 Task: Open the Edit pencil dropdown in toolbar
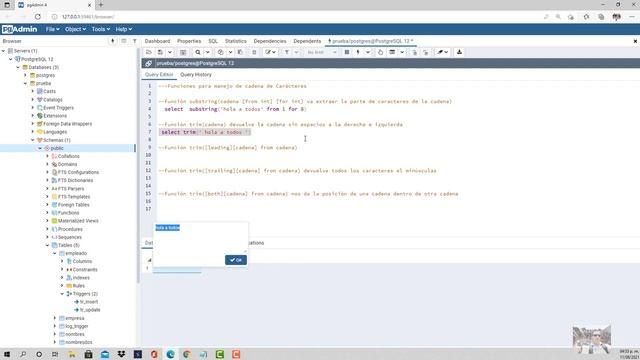tap(270, 52)
